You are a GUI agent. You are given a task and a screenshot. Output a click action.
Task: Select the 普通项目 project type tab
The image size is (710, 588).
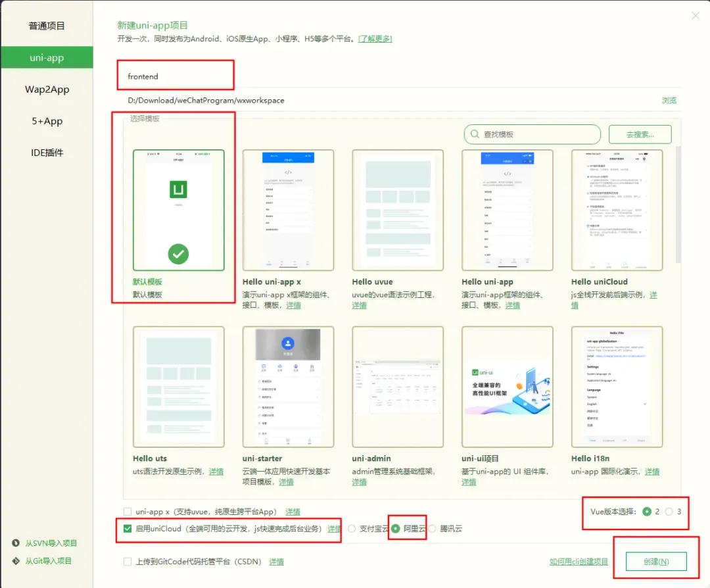pos(47,26)
